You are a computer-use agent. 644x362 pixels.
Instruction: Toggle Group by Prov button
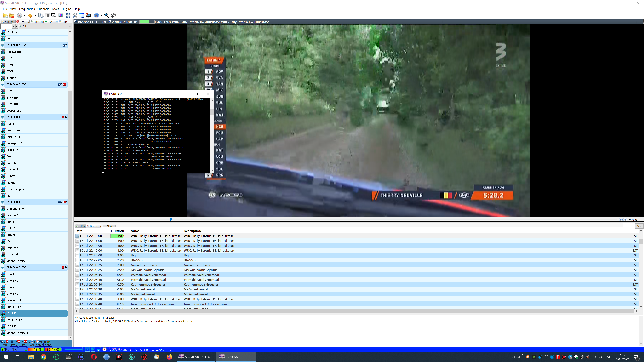[x=14, y=345]
